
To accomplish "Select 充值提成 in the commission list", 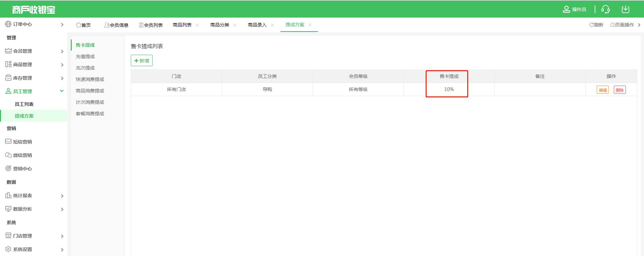I will (85, 56).
